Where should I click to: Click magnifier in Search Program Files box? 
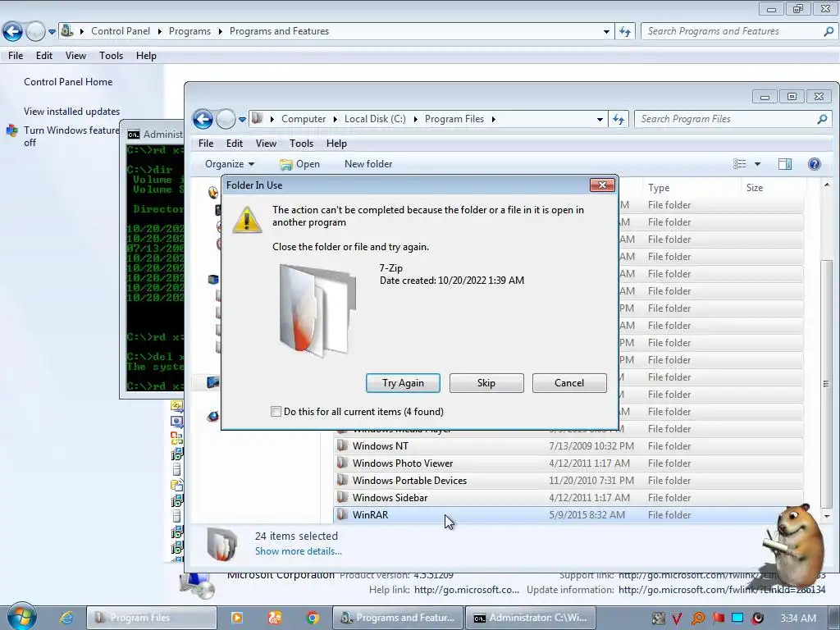(822, 119)
